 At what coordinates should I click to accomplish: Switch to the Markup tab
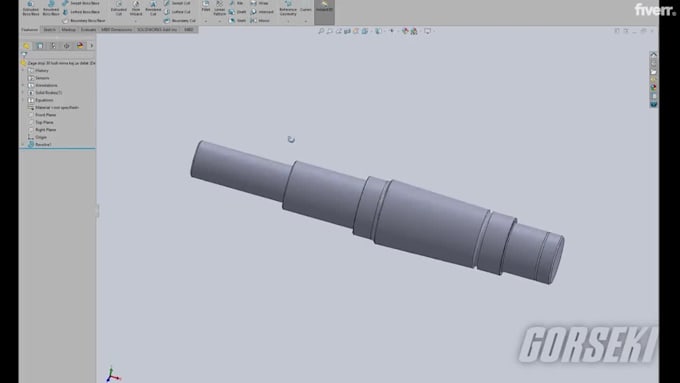[x=69, y=29]
